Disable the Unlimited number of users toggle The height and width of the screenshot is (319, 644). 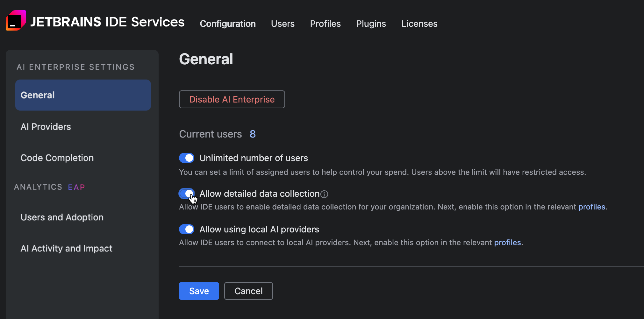pyautogui.click(x=187, y=158)
